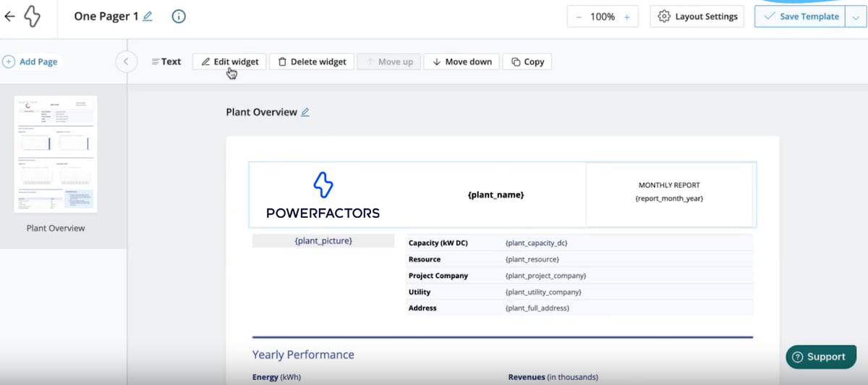The width and height of the screenshot is (868, 385).
Task: Select the Yearly Performance heading
Action: (x=303, y=355)
